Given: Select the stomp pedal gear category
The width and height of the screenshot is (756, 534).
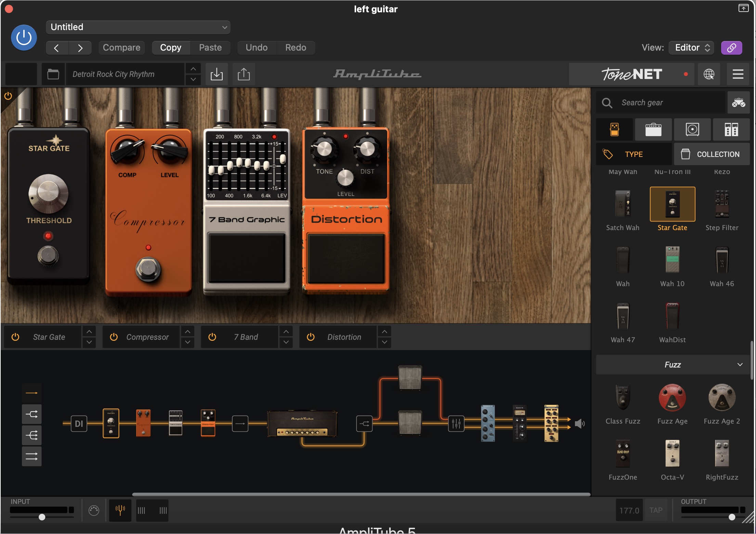Looking at the screenshot, I should pyautogui.click(x=614, y=130).
